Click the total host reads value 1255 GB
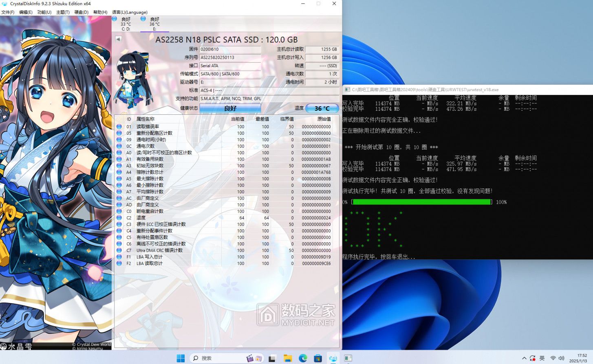Image resolution: width=593 pixels, height=364 pixels. click(322, 49)
